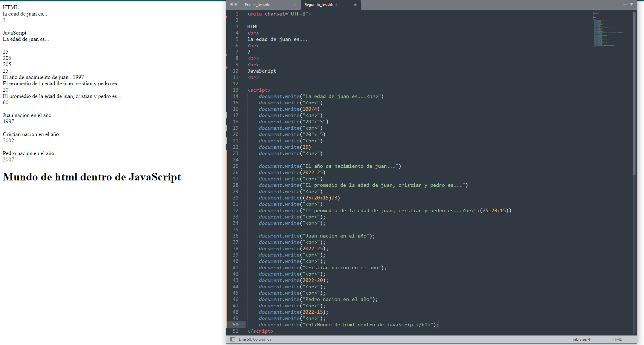Close the Primer_test.html tab via its dot
The height and width of the screenshot is (345, 644).
point(295,5)
